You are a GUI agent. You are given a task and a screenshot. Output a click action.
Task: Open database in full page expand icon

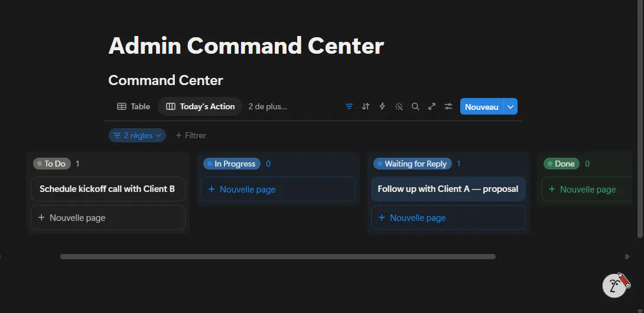click(x=432, y=106)
